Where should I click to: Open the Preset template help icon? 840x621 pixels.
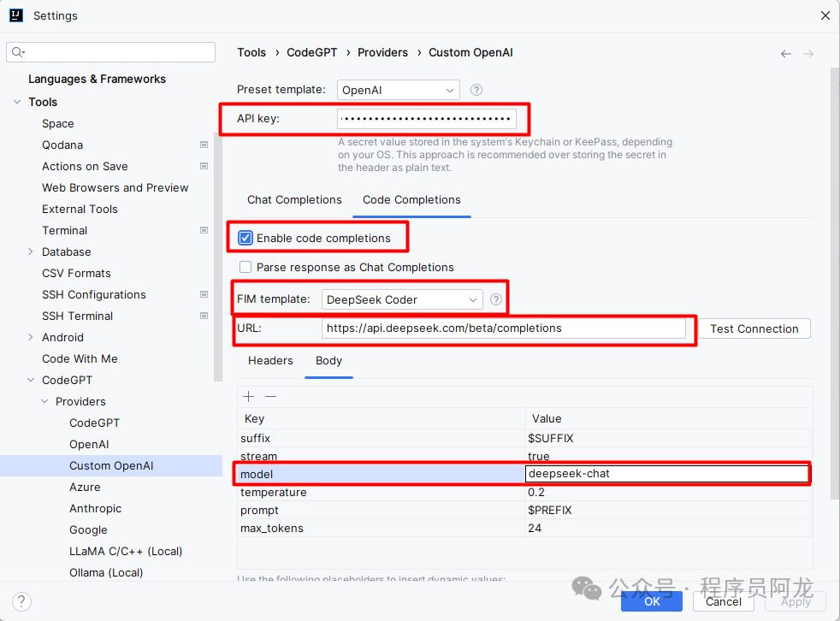476,90
